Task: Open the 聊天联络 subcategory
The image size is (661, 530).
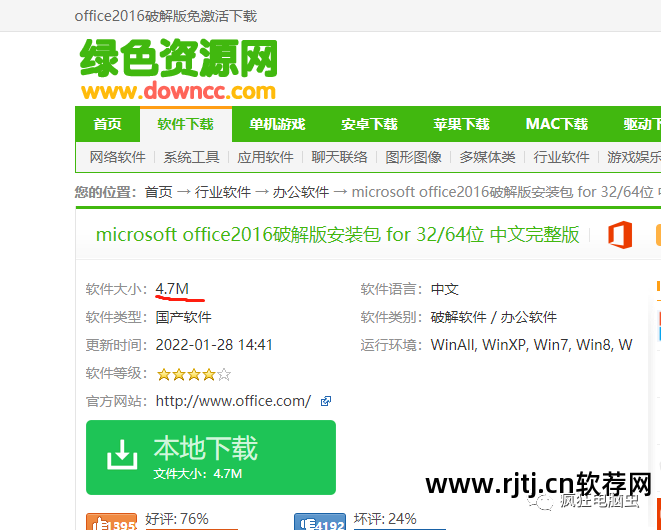Action: pyautogui.click(x=339, y=157)
